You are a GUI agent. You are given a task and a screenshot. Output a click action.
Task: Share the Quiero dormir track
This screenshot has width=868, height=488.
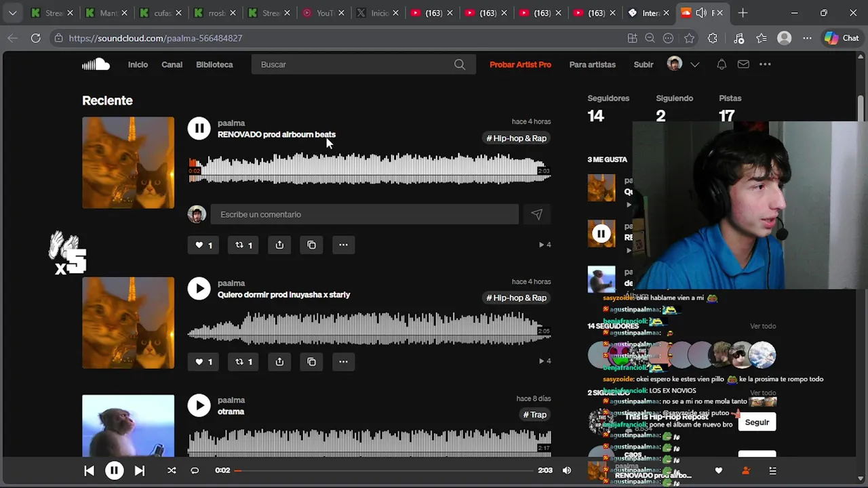[x=279, y=361]
